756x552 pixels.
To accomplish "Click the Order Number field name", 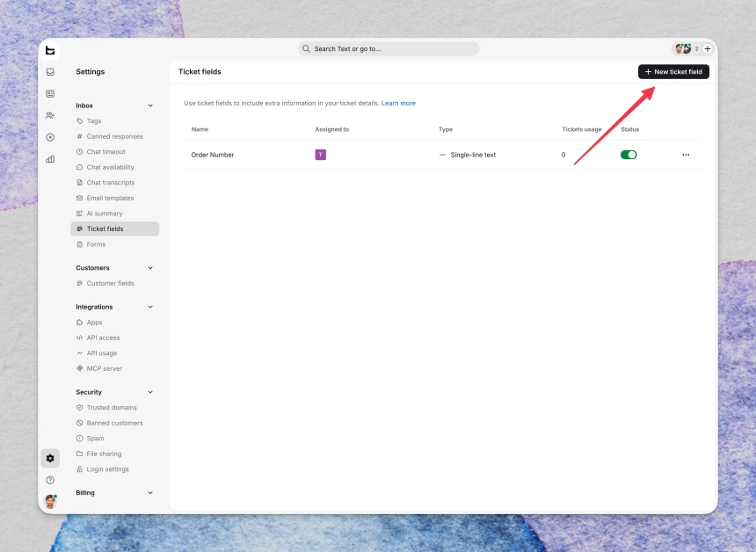I will [213, 155].
